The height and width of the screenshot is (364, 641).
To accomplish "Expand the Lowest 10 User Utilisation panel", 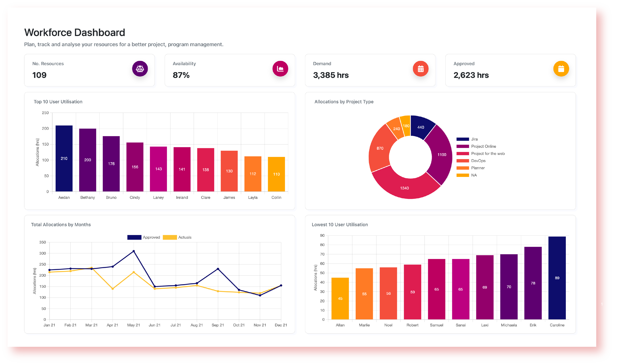I will click(x=340, y=224).
